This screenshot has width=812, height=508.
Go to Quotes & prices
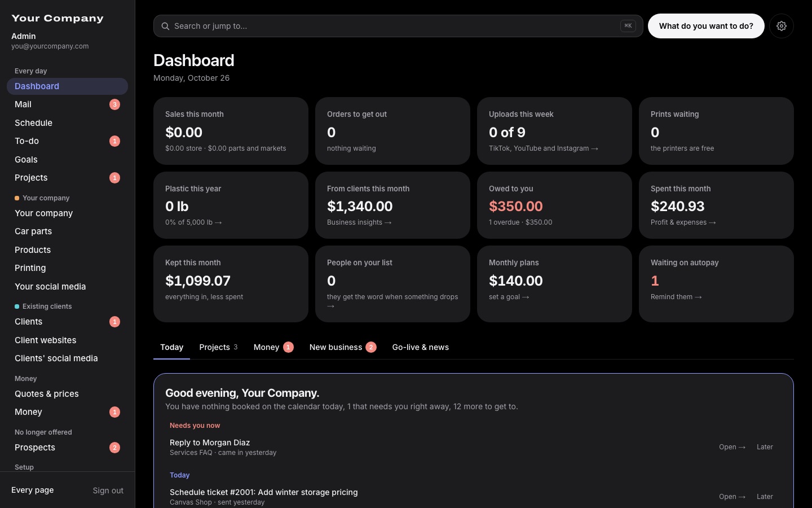tap(67, 394)
